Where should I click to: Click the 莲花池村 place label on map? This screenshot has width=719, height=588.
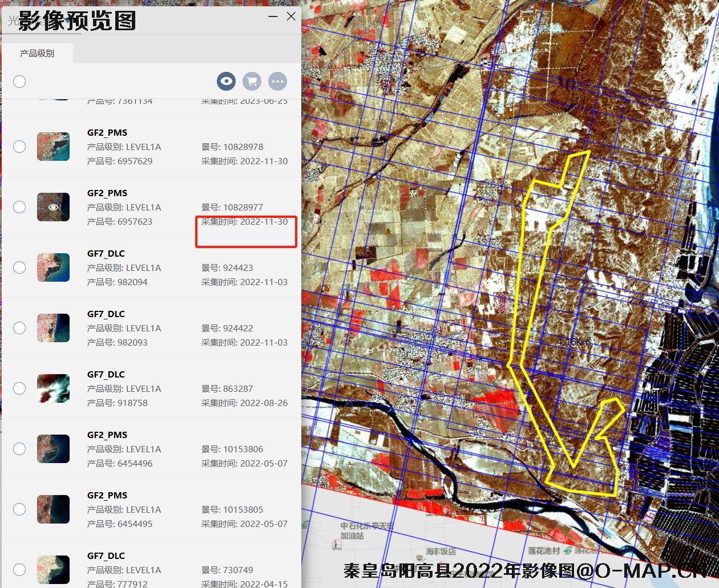click(544, 550)
